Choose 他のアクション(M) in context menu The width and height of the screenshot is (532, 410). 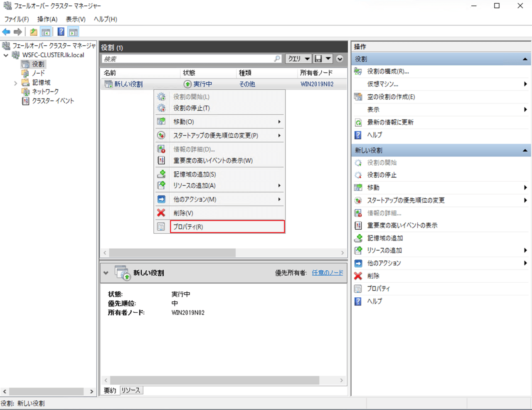click(219, 199)
